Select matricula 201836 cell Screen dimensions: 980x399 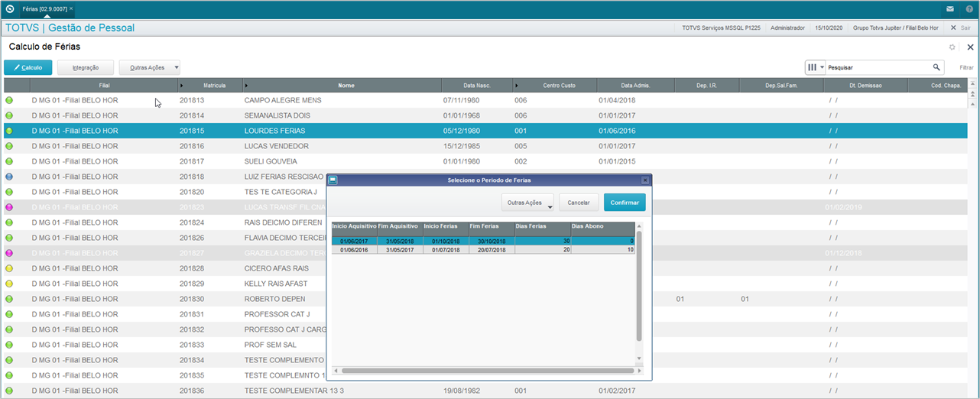(x=192, y=391)
